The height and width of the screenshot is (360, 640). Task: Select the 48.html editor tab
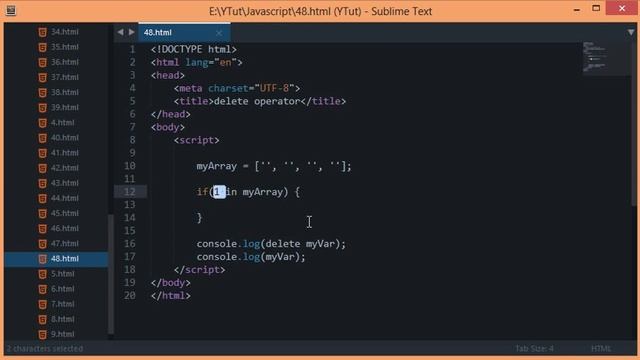[x=184, y=32]
